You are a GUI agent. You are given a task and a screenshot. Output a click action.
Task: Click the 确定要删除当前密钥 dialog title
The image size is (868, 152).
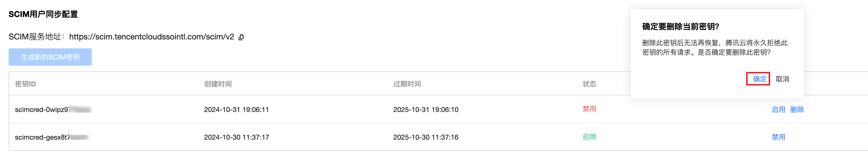680,26
